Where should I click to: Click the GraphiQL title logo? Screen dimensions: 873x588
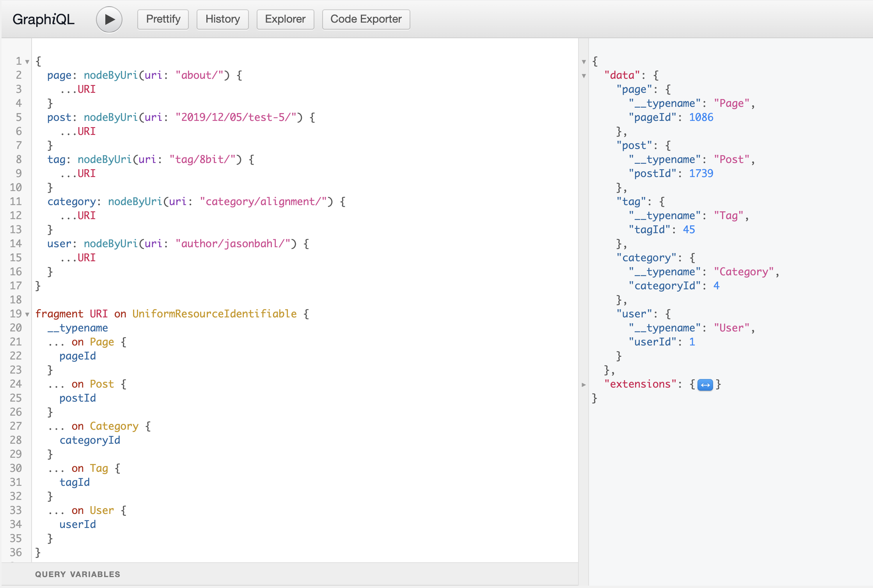pyautogui.click(x=43, y=19)
